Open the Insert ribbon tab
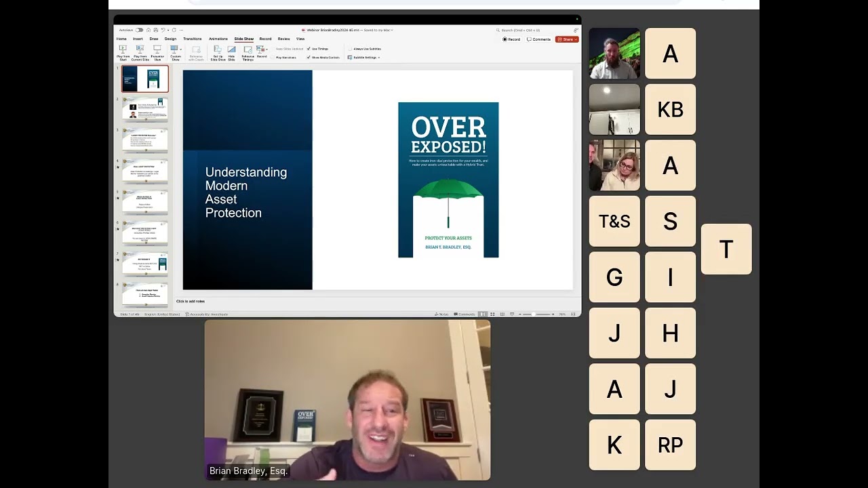 point(138,39)
